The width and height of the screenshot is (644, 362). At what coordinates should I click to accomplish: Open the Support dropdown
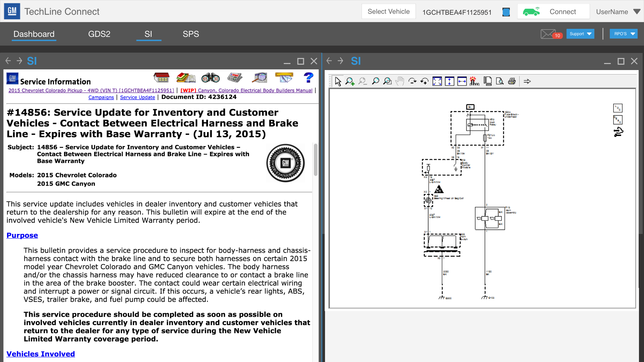point(580,34)
